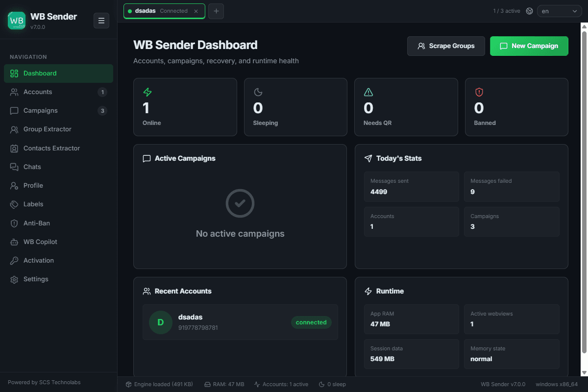Click the Dashboard grid icon in sidebar
588x392 pixels.
click(14, 73)
